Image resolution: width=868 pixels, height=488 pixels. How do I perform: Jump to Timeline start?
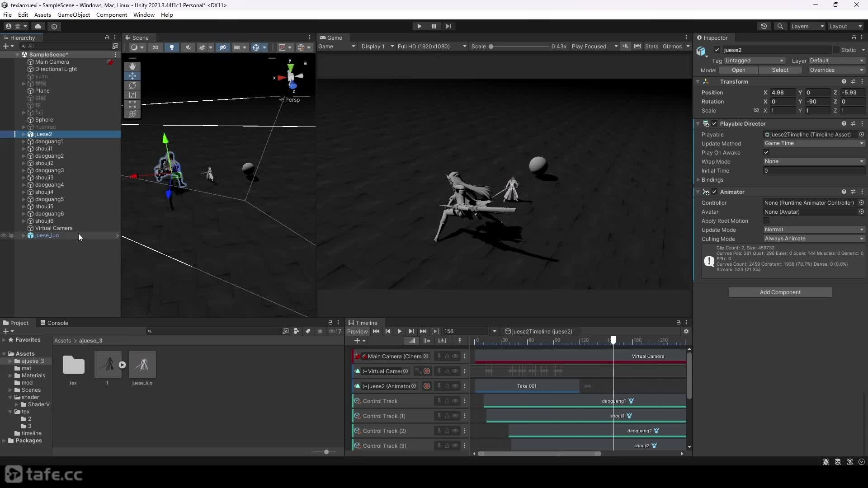(376, 331)
